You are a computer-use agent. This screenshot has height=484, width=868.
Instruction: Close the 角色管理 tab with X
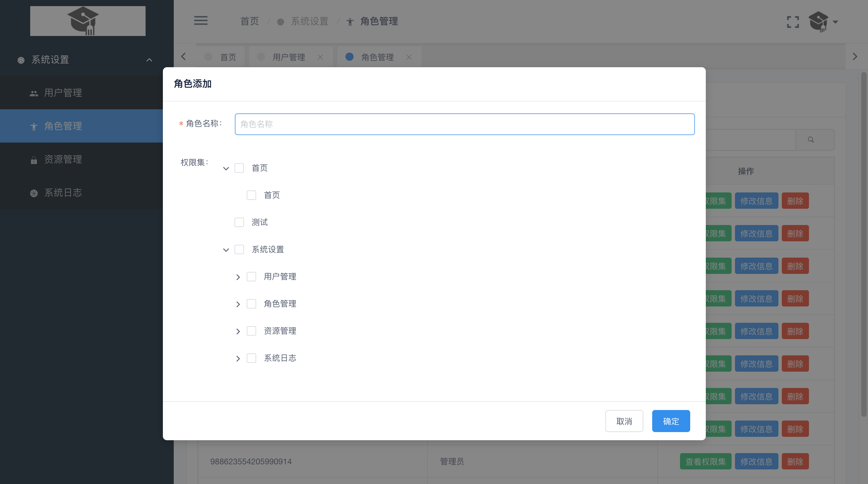[409, 57]
